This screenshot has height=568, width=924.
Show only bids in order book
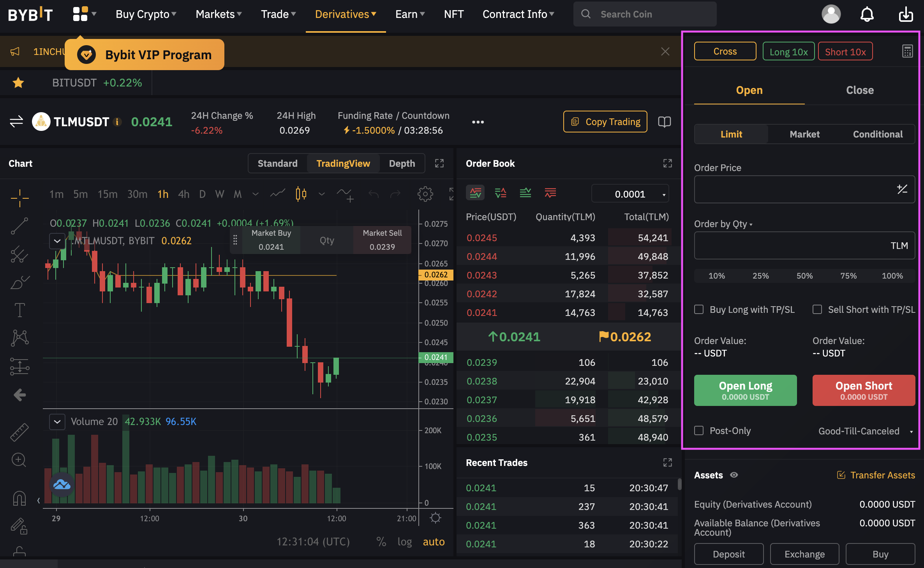click(x=525, y=193)
